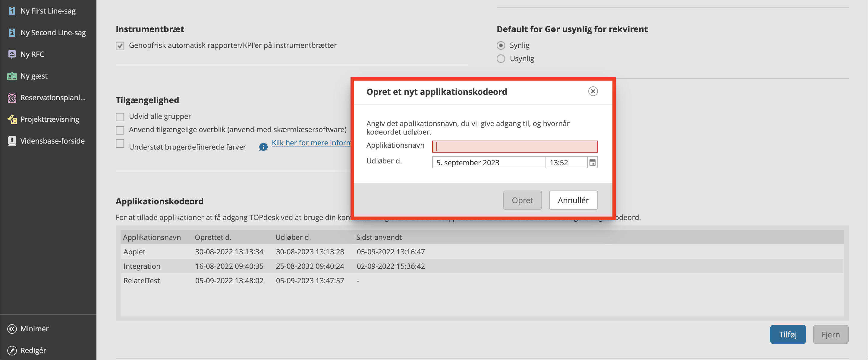Viewport: 868px width, 360px height.
Task: Click Minimér to collapse the sidebar
Action: point(34,329)
